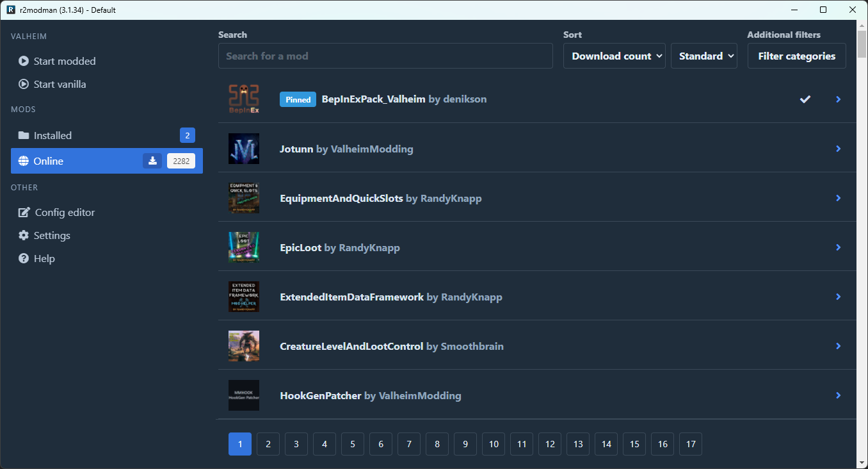
Task: Go to page 1
Action: (240, 444)
